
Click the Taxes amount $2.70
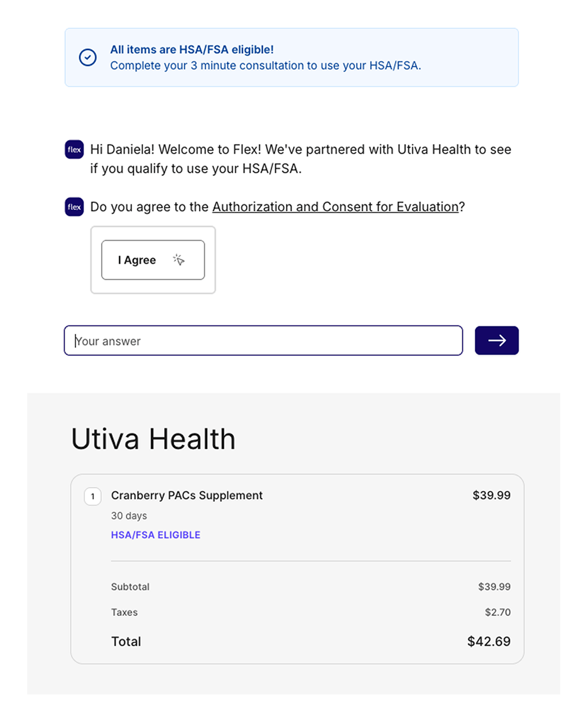497,612
